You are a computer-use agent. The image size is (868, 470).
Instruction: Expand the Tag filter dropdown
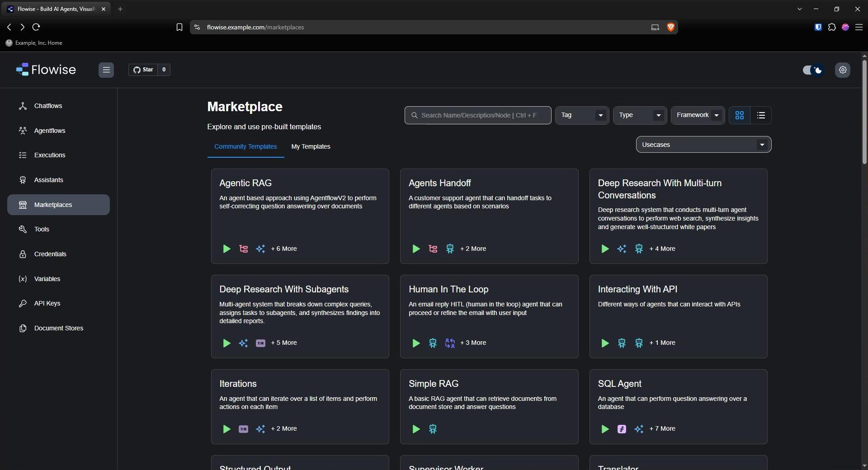click(x=582, y=115)
